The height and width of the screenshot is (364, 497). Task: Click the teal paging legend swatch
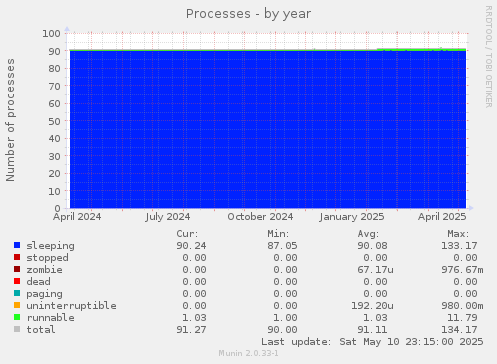point(17,293)
